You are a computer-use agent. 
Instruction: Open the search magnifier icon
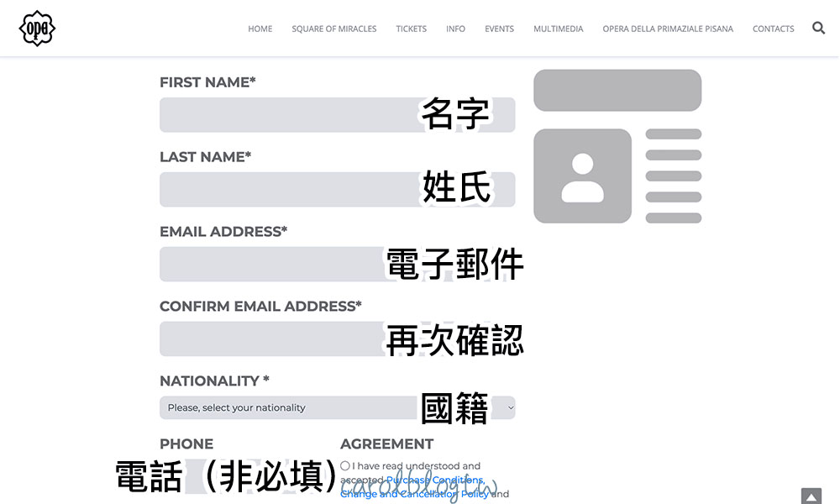[x=818, y=28]
